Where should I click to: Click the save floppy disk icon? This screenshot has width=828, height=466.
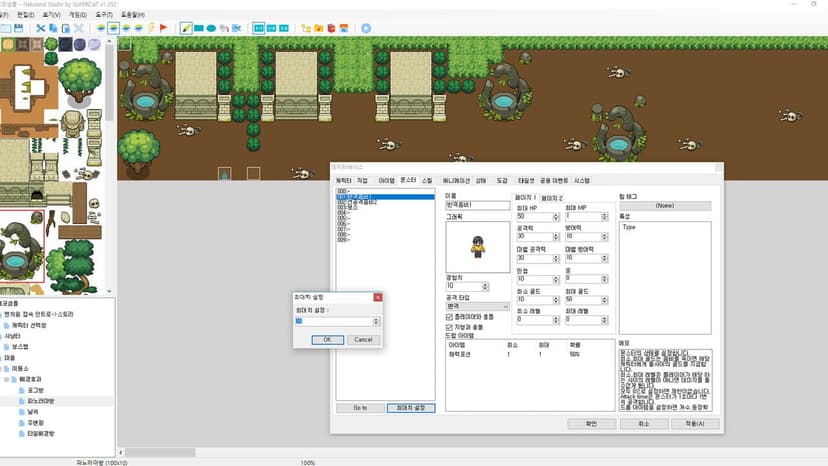coord(18,28)
